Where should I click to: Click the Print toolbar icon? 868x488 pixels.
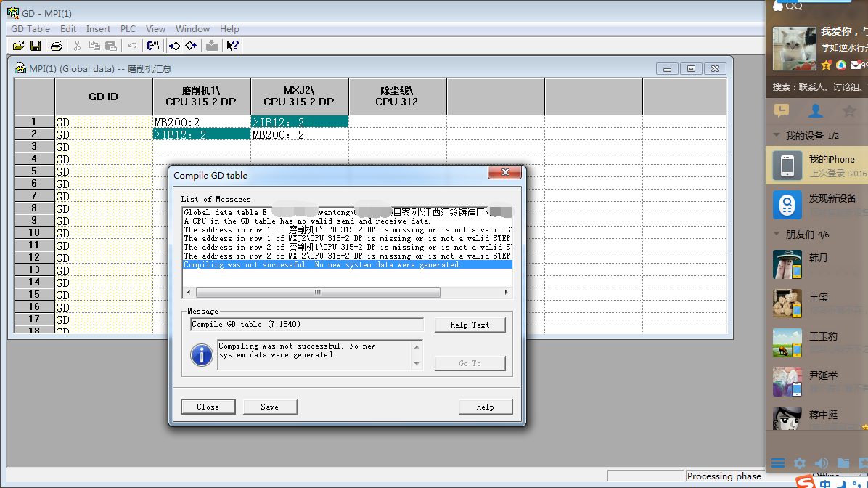(x=57, y=46)
